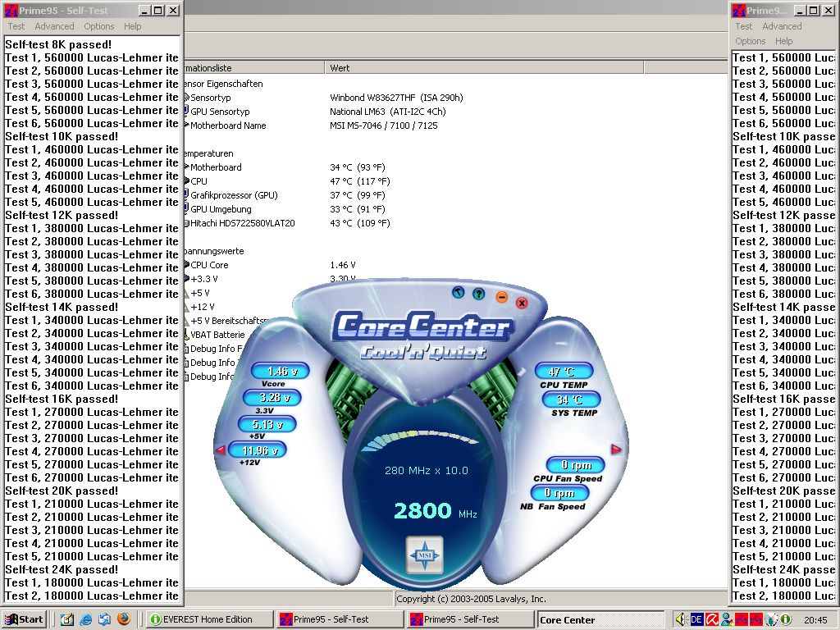This screenshot has width=840, height=630.
Task: Open the Test menu in left Prime95 window
Action: (x=16, y=26)
